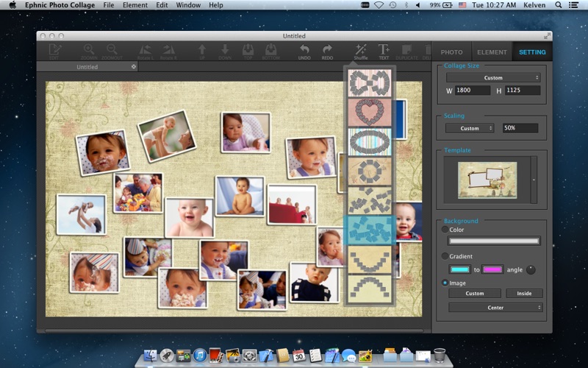Choose the oval shuffle layout on stripes
This screenshot has width=588, height=368.
370,141
